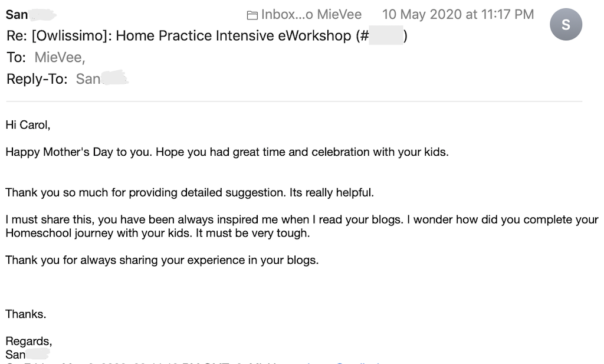Click the small Inbox folder icon
The image size is (604, 364).
(252, 15)
